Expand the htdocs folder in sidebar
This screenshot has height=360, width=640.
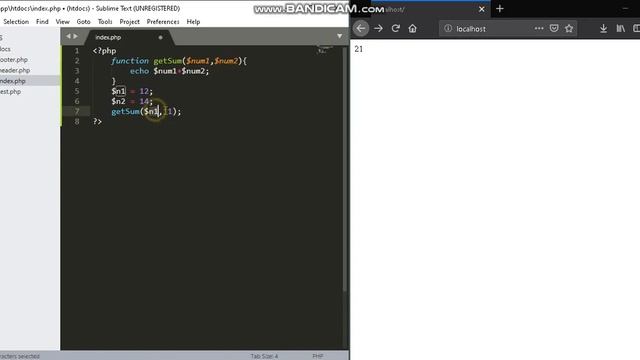coord(5,49)
